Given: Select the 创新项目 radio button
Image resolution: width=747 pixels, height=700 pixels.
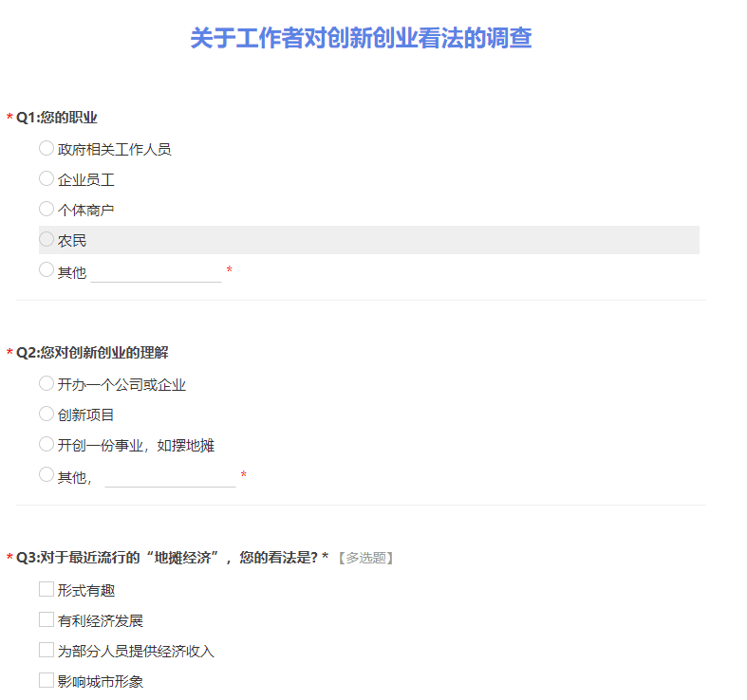Looking at the screenshot, I should coord(47,414).
